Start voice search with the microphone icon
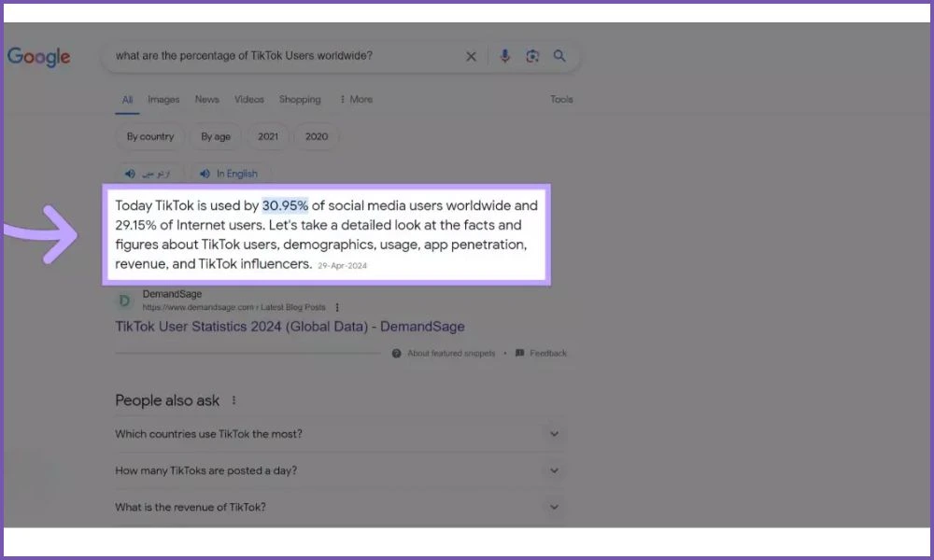This screenshot has height=560, width=934. 504,56
